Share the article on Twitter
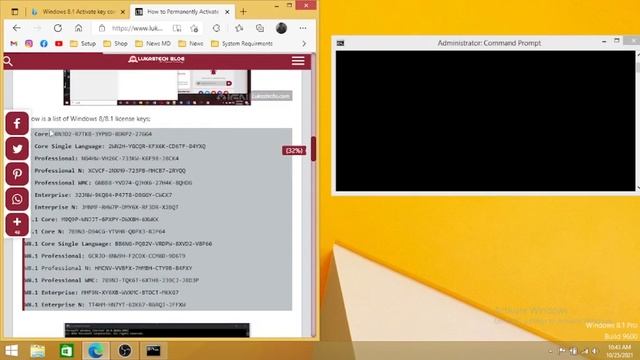The width and height of the screenshot is (640, 360). click(x=17, y=149)
